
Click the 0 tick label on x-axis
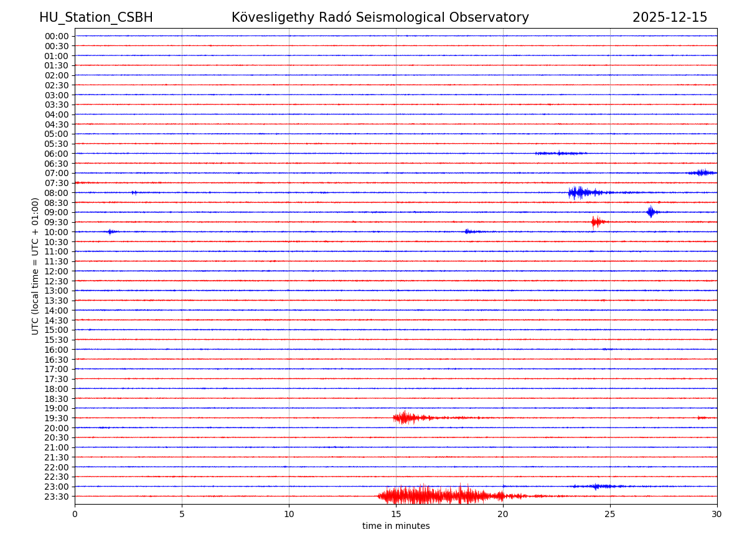pos(75,514)
